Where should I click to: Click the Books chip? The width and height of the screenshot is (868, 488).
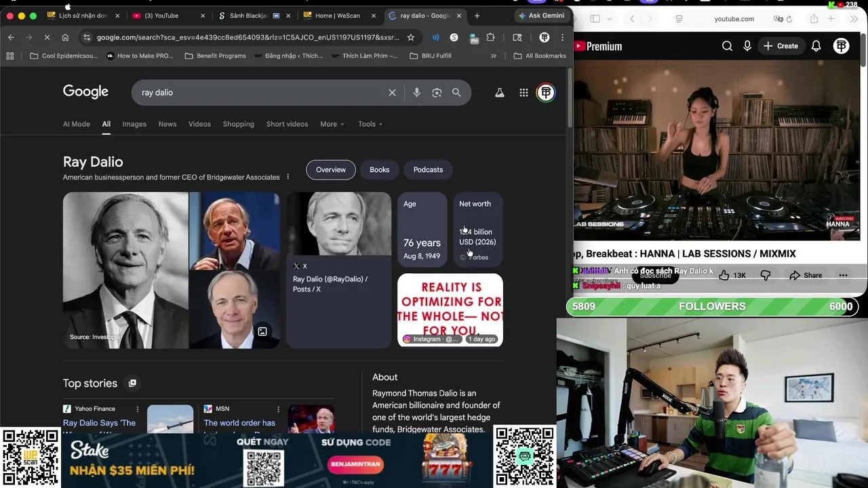point(380,169)
